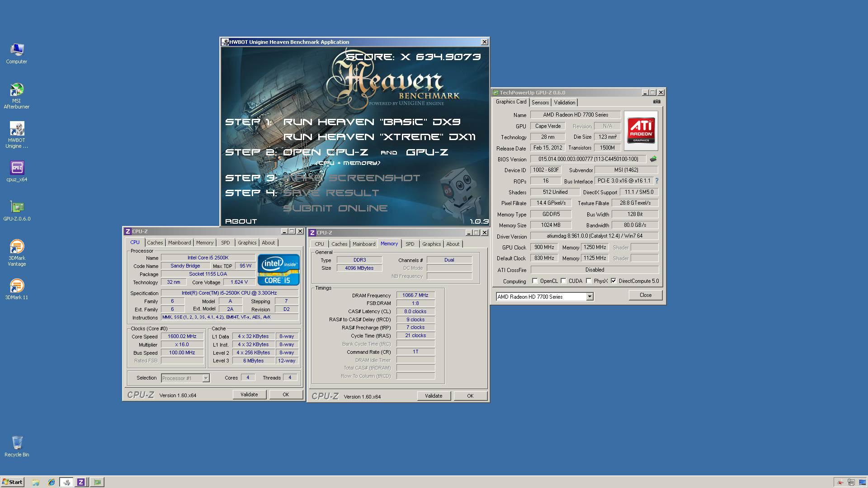Click the network tray icon

point(851,483)
